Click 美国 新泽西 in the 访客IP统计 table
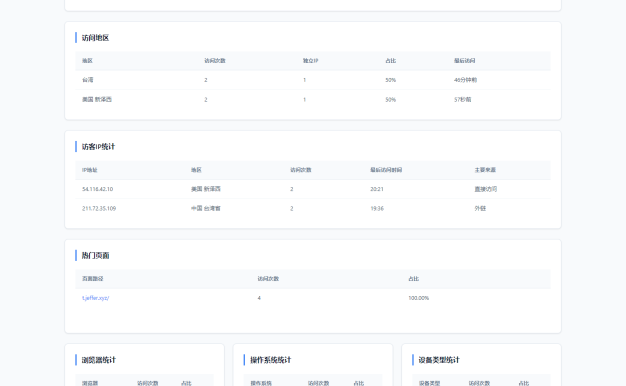Image resolution: width=626 pixels, height=386 pixels. [206, 189]
